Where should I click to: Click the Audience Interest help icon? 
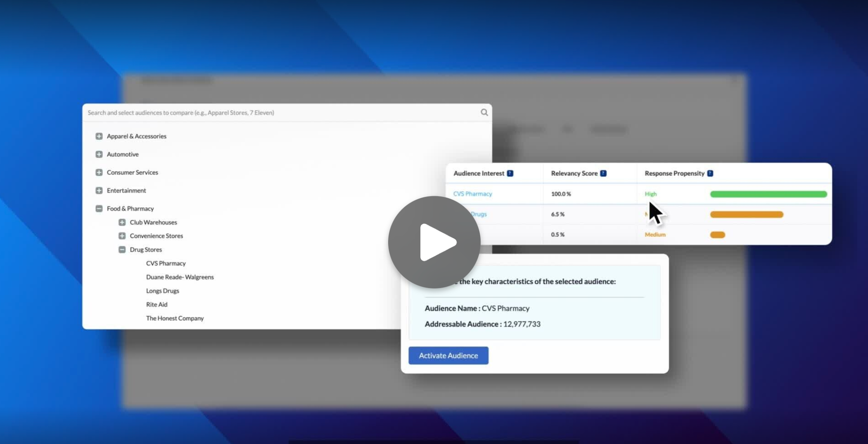tap(510, 173)
